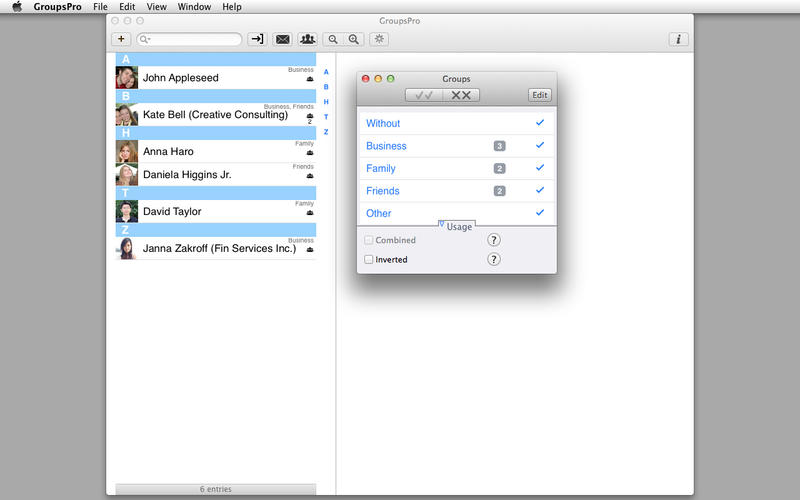Collapse the Usage disclosure triangle
Screen dimensions: 800x500
click(441, 226)
